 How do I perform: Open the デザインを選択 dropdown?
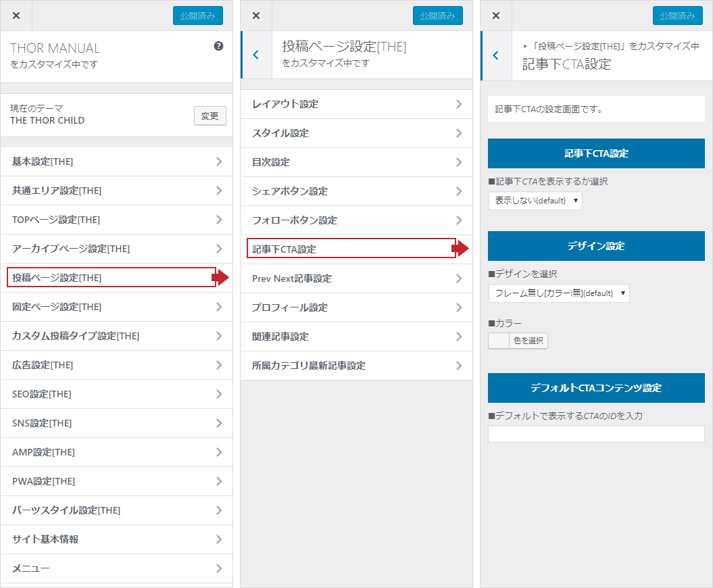tap(558, 293)
